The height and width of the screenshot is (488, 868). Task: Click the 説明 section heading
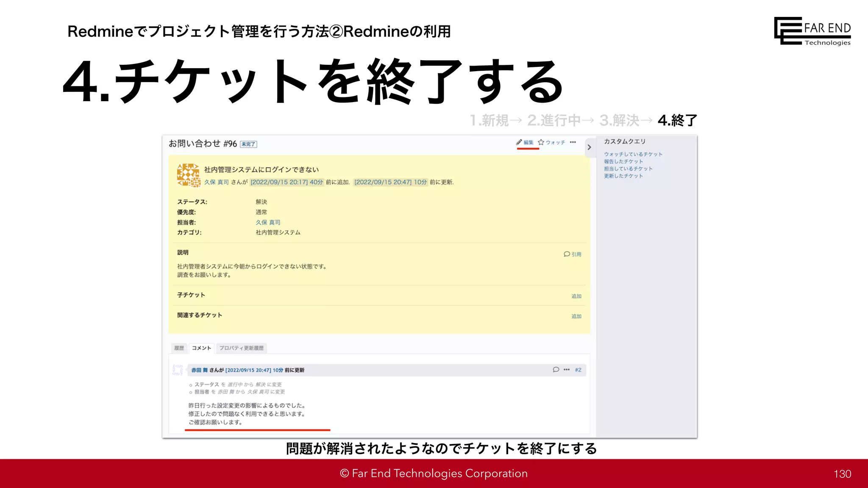183,252
